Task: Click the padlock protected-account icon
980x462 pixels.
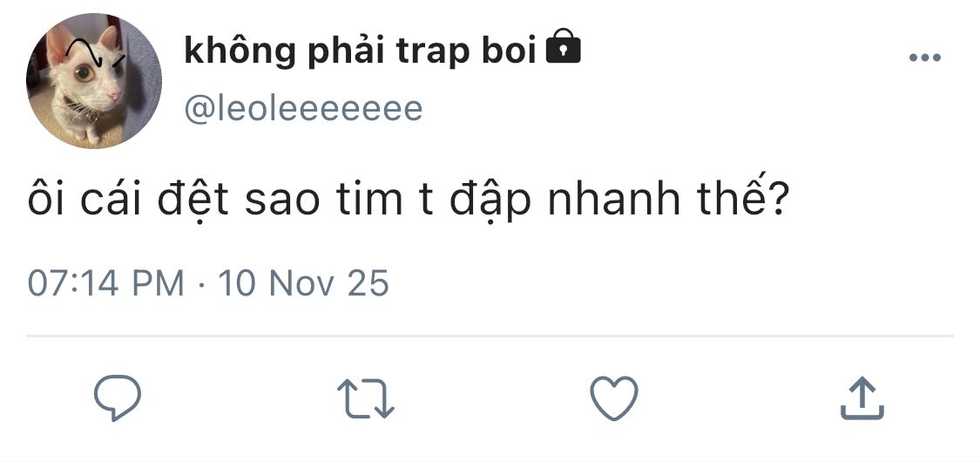Action: (563, 46)
